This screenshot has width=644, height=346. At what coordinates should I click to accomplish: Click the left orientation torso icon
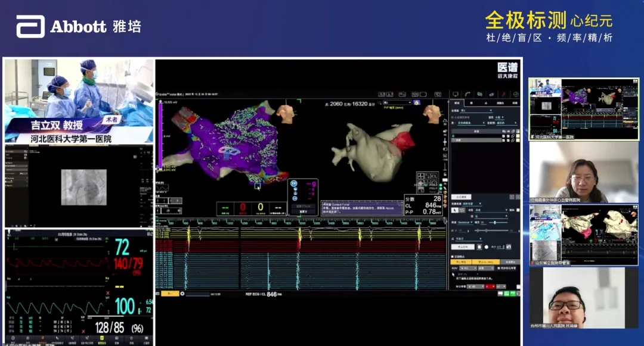coord(288,114)
